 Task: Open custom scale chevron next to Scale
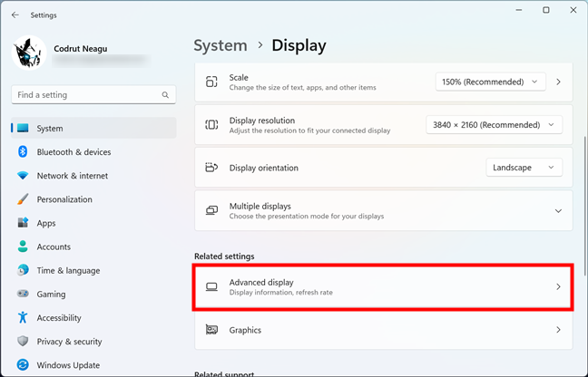click(558, 82)
